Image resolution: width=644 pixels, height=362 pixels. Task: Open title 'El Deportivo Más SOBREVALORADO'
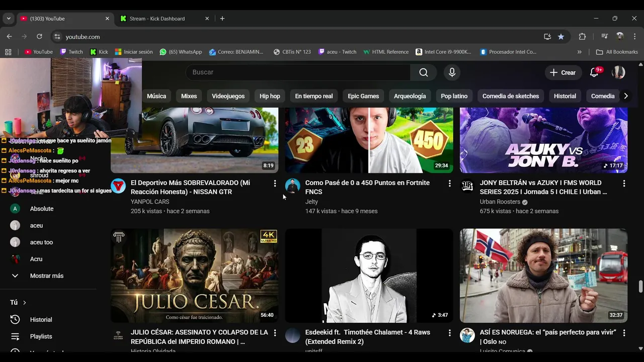point(190,187)
